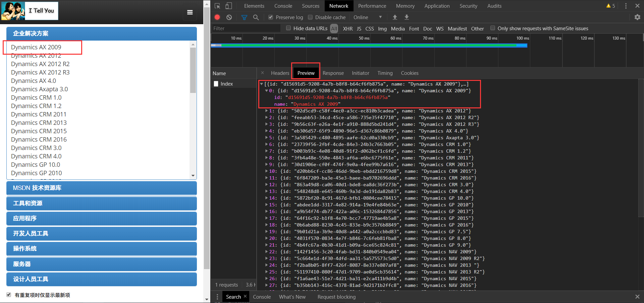Expand the 操作系统 section

101,249
